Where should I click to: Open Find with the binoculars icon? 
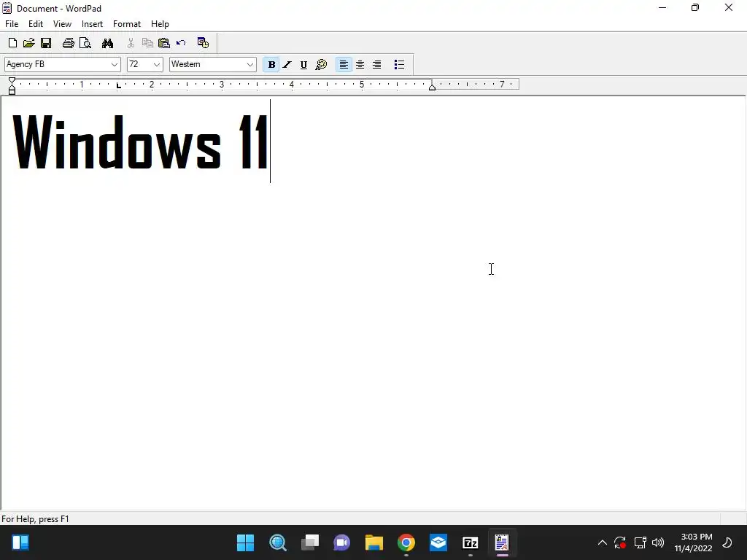point(108,43)
